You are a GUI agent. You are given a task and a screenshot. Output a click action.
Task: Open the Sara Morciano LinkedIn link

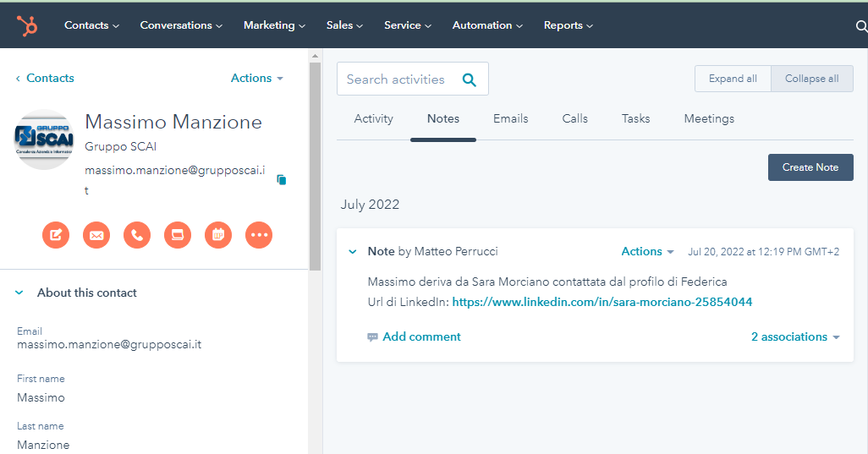(602, 302)
